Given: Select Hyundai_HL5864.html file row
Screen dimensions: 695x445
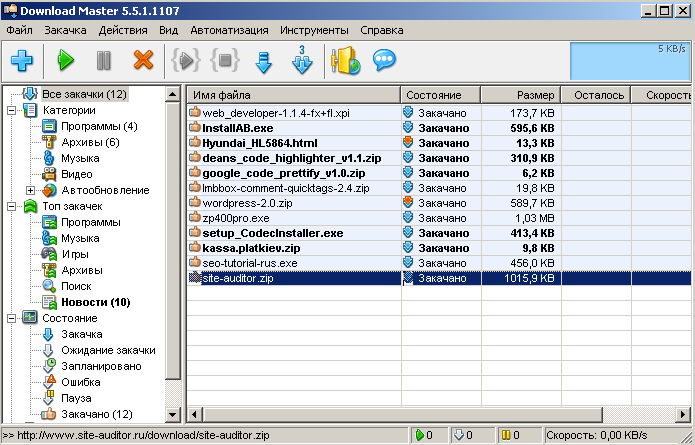Looking at the screenshot, I should 439,143.
